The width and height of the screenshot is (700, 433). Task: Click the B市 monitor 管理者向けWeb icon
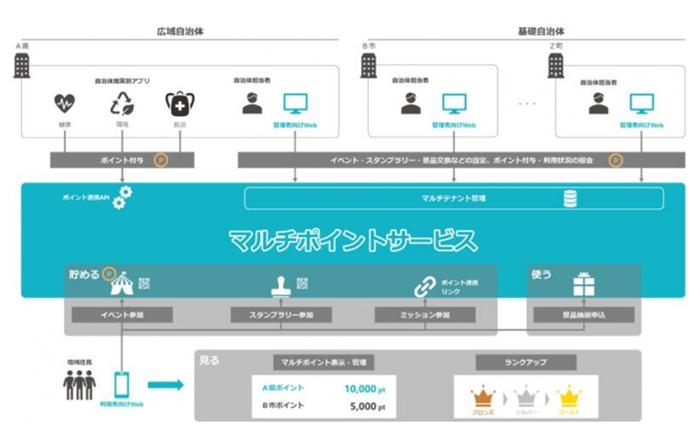click(x=454, y=103)
